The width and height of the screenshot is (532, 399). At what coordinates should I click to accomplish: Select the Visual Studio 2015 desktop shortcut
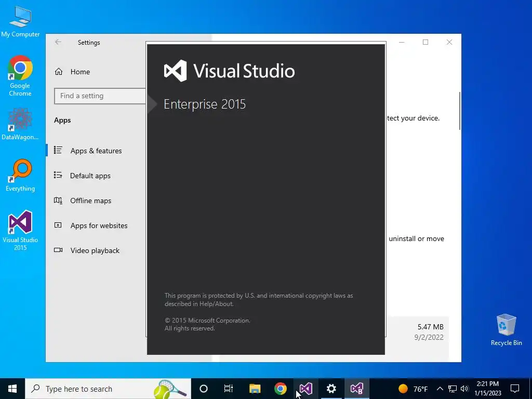point(20,230)
